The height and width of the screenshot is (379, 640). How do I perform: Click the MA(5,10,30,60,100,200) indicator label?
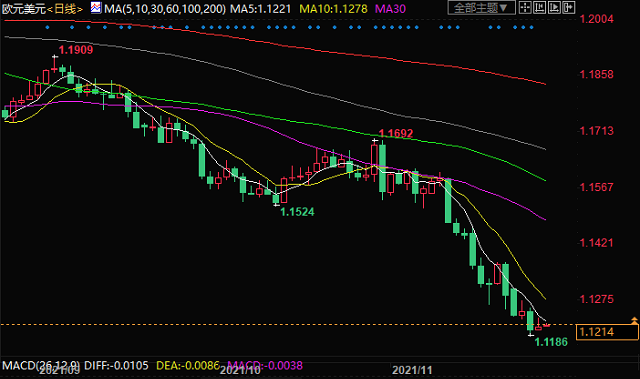164,9
